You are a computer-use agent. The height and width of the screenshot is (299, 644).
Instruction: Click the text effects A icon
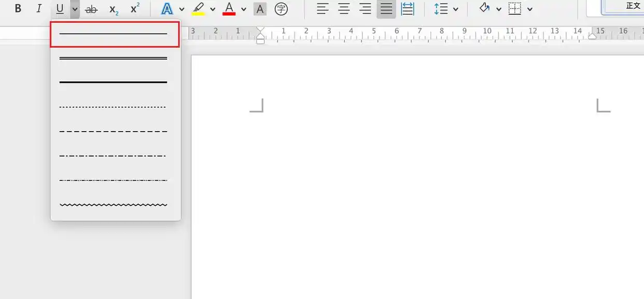pyautogui.click(x=167, y=9)
